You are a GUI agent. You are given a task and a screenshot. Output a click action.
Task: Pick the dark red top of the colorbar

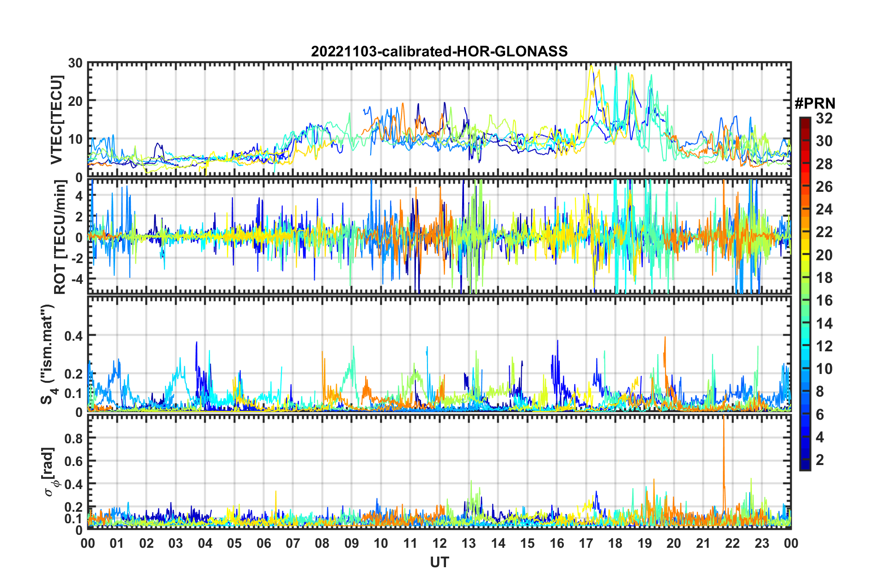click(x=805, y=121)
